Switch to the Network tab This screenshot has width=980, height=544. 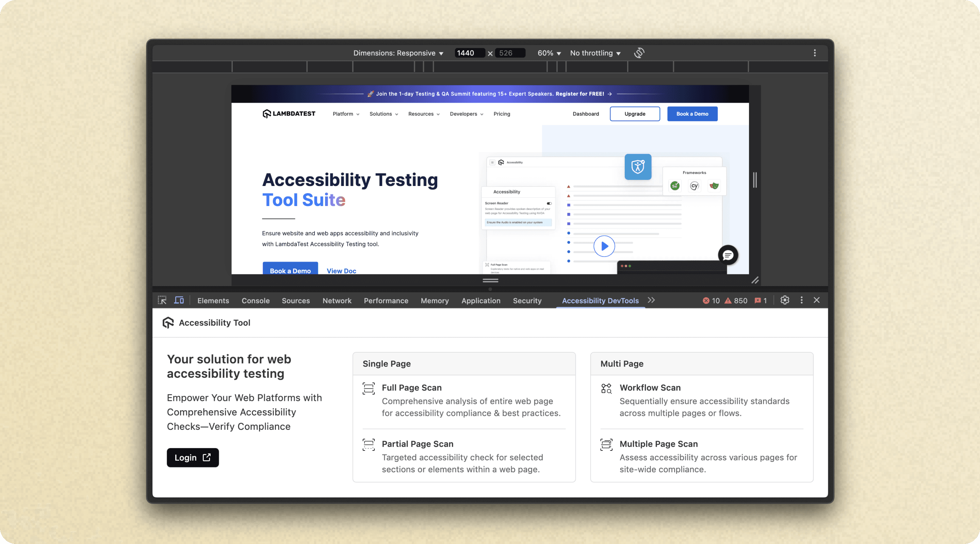337,301
